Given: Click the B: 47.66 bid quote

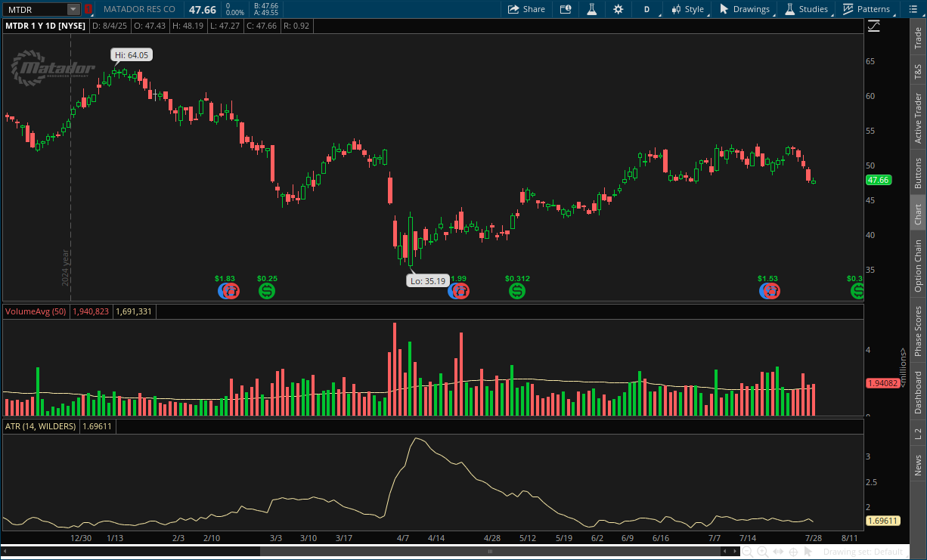Looking at the screenshot, I should 266,5.
